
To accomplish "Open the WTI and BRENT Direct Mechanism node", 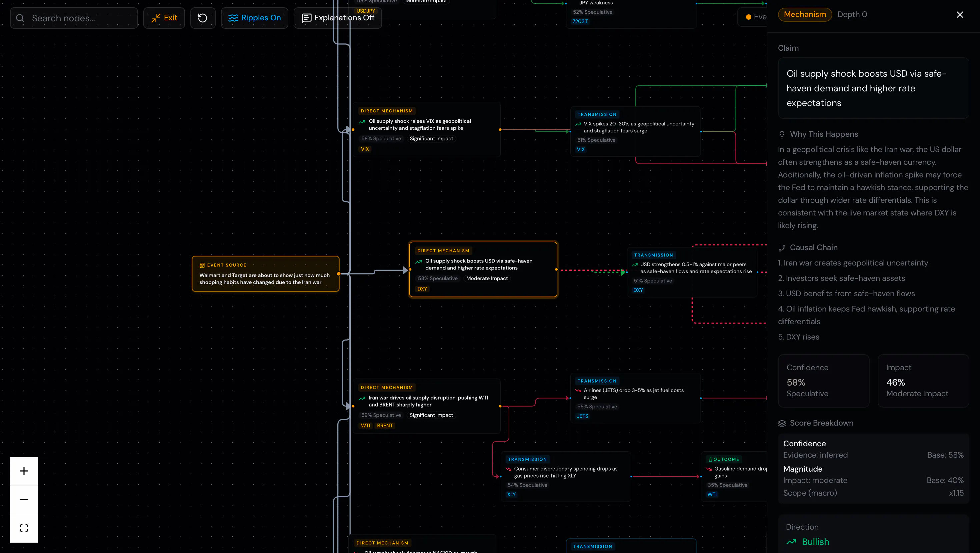I will pyautogui.click(x=426, y=406).
